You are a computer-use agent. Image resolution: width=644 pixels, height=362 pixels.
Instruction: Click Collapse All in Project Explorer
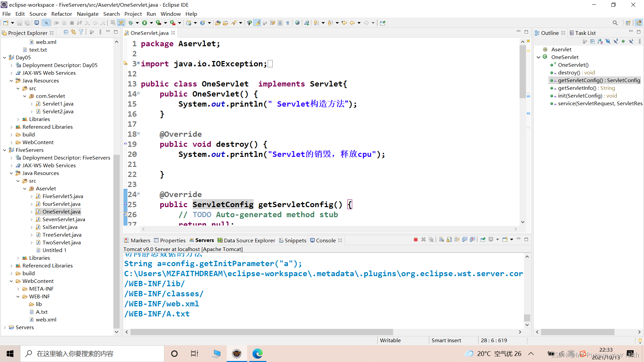66,32
